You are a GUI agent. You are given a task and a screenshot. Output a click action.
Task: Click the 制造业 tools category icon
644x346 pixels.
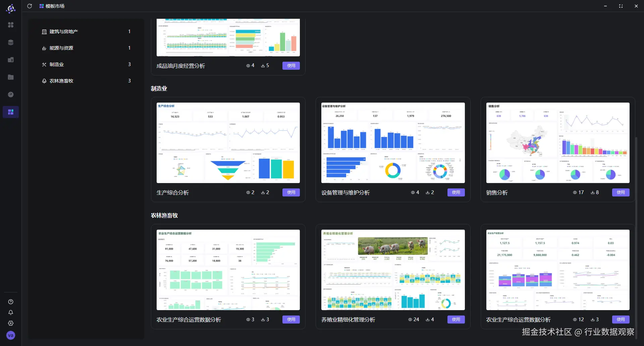pos(44,65)
